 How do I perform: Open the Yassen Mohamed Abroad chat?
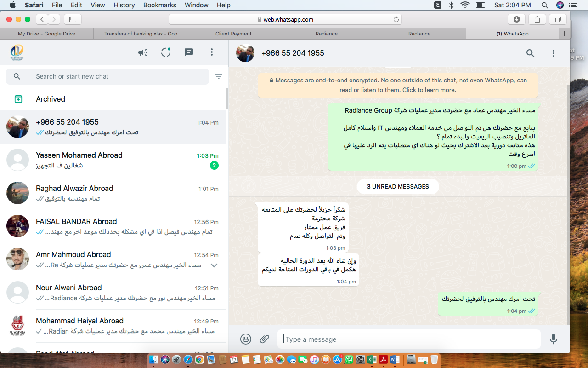tap(113, 160)
